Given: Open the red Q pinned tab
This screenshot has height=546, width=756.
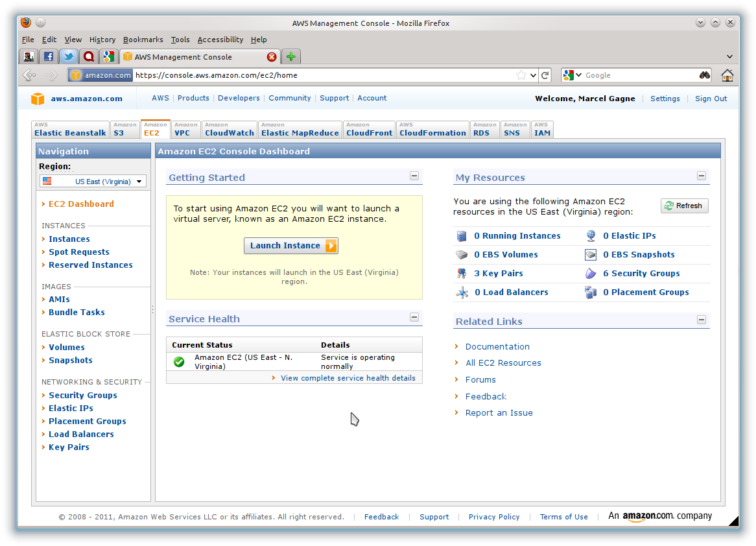Looking at the screenshot, I should [x=89, y=56].
